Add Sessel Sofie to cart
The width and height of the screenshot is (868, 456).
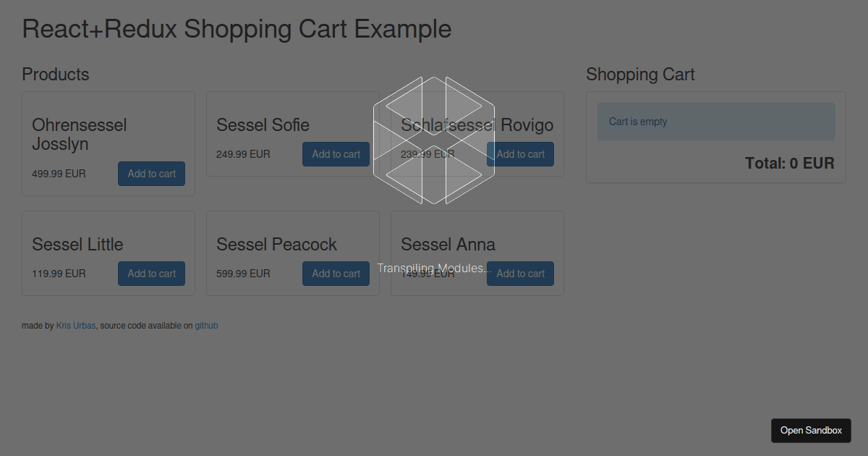pyautogui.click(x=336, y=154)
